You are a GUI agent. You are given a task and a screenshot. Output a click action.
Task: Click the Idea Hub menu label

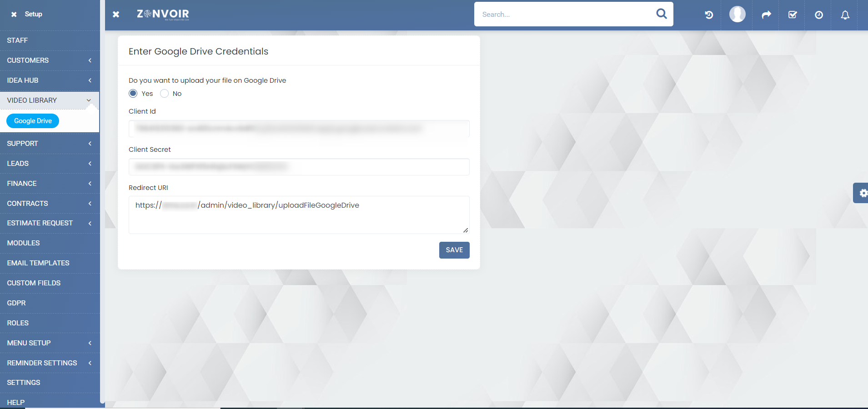click(23, 80)
